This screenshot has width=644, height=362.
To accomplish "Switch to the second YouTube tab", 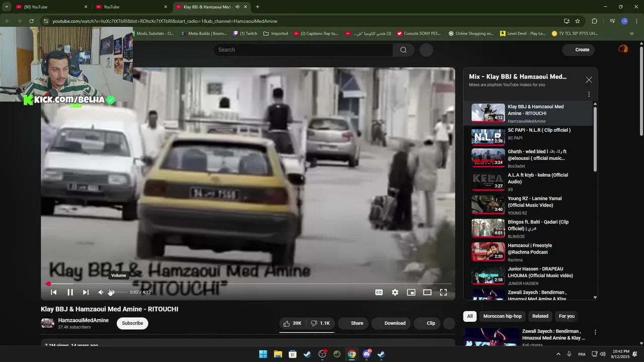I will tap(132, 7).
